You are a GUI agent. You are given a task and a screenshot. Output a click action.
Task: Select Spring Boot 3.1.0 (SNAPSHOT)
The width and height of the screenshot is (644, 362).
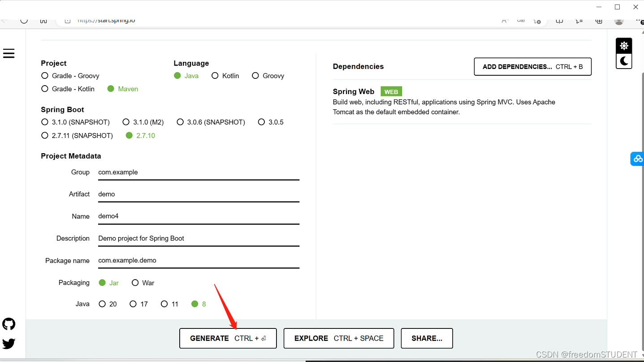(x=75, y=122)
